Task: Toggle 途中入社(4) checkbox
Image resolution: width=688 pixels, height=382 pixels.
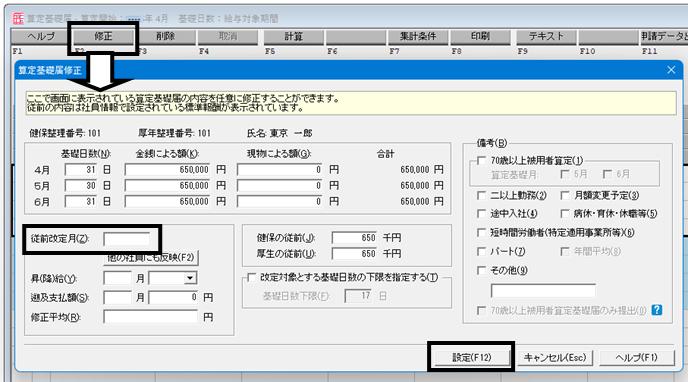Action: coord(481,214)
